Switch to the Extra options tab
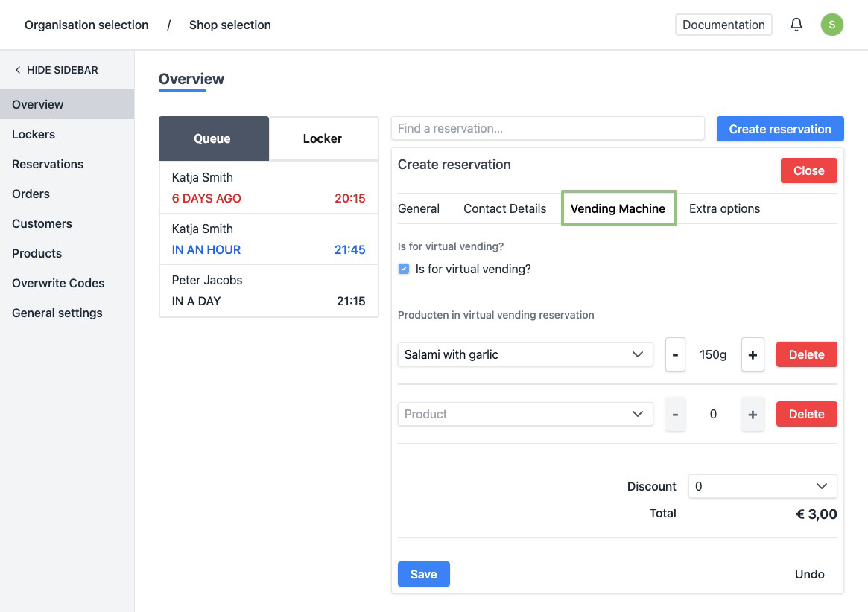 (x=724, y=208)
